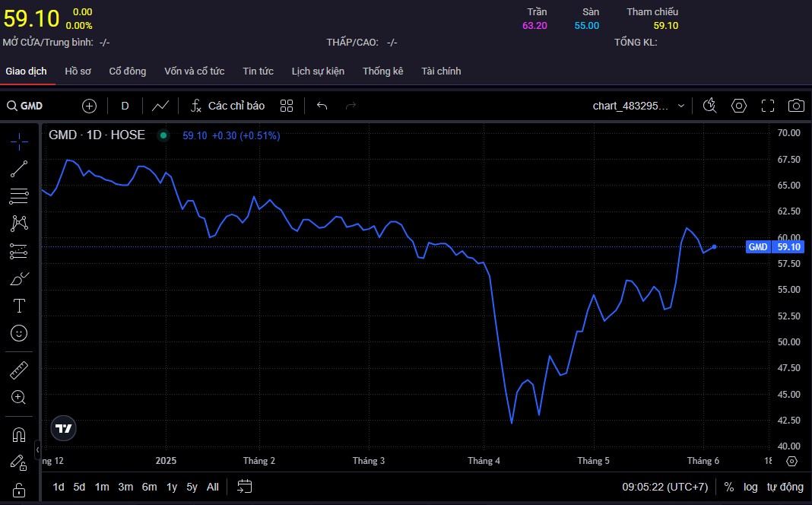Select the Text annotation tool

(x=19, y=306)
